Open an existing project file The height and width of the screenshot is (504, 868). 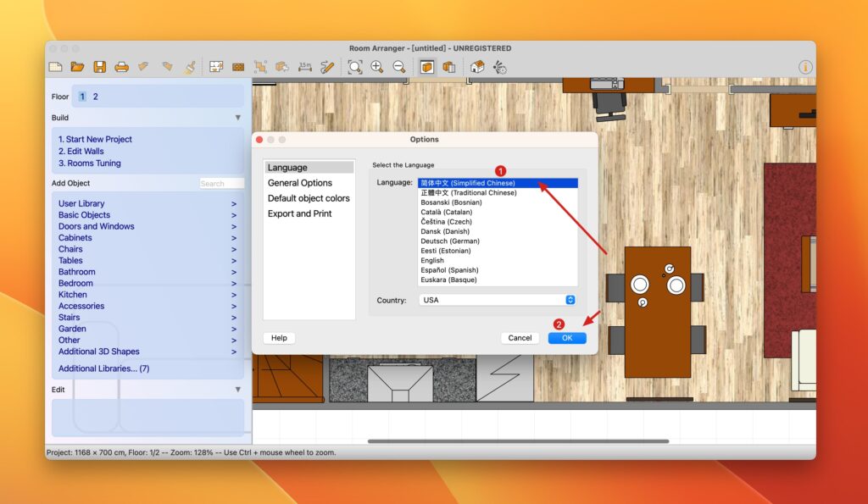(78, 67)
